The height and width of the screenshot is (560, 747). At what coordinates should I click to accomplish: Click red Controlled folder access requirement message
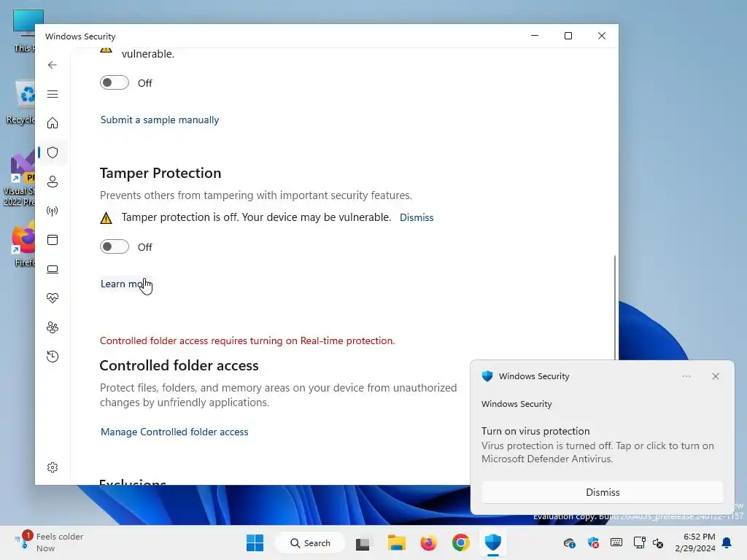pyautogui.click(x=247, y=341)
